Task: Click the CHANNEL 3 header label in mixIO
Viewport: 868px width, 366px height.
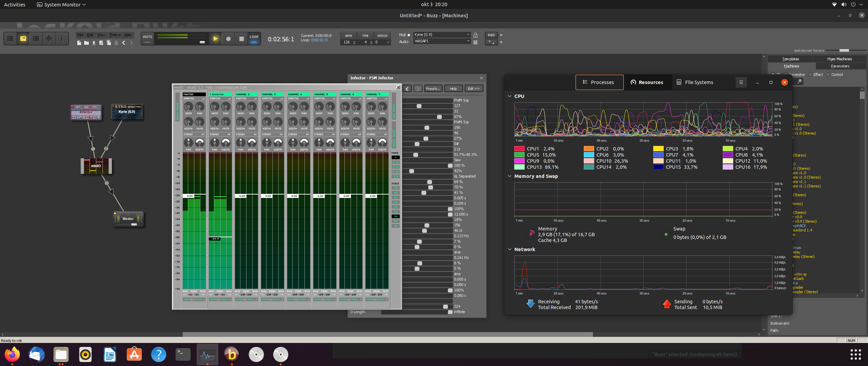Action: coord(273,95)
